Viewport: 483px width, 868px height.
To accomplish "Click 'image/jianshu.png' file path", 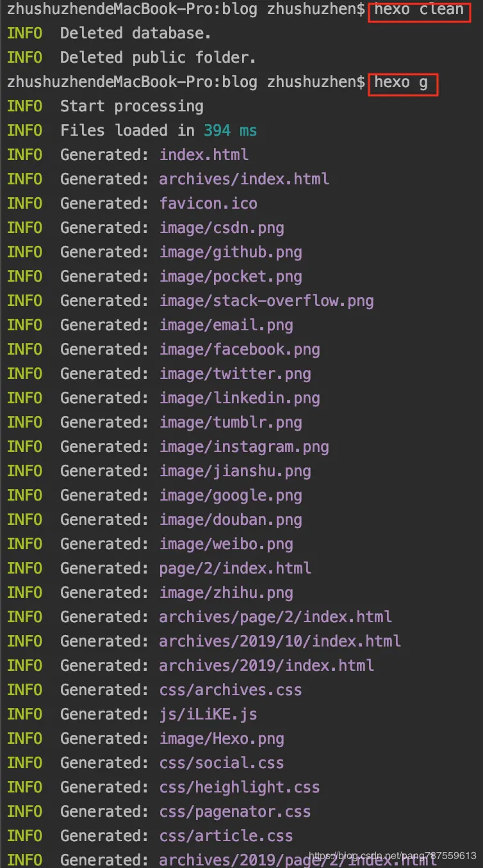I will coord(235,471).
